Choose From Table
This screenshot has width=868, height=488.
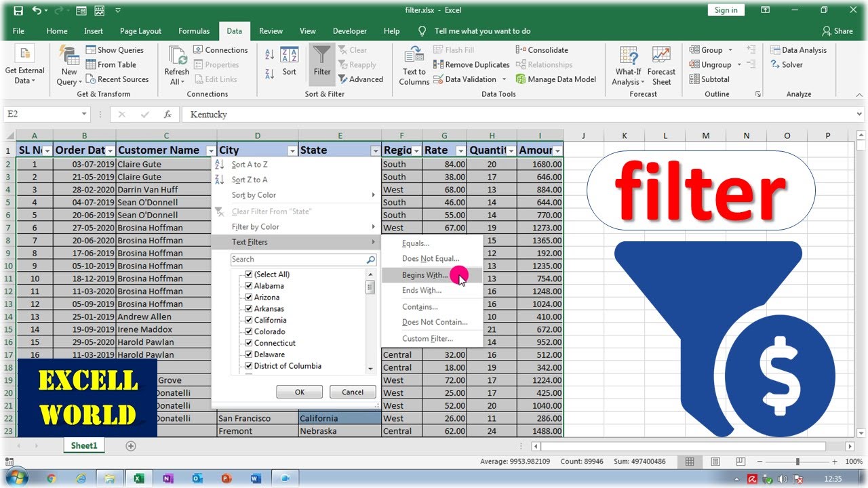pyautogui.click(x=111, y=64)
